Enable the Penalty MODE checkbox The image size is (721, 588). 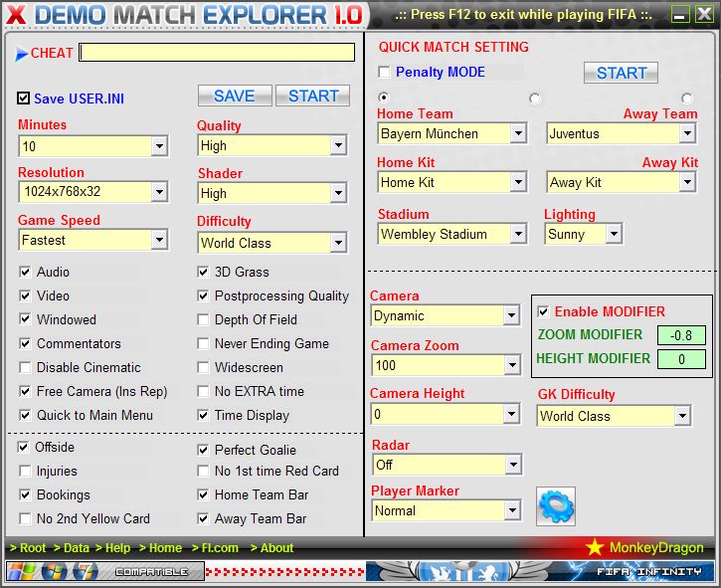(x=384, y=72)
